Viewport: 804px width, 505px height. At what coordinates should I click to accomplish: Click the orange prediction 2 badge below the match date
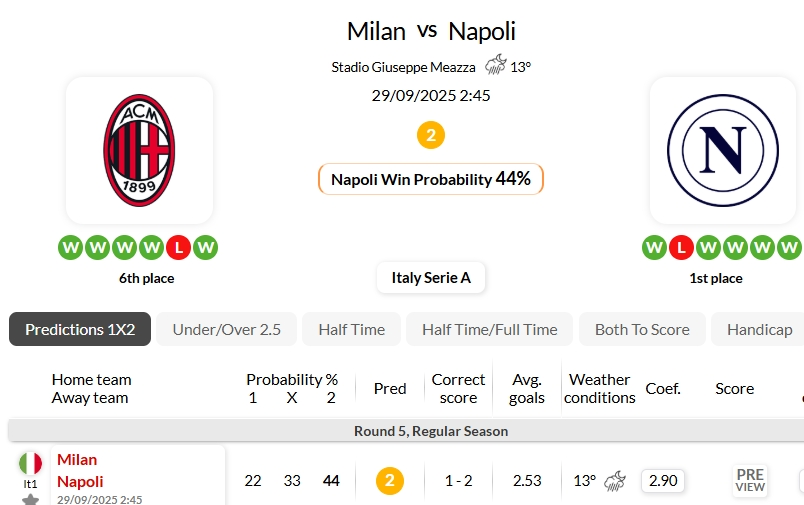click(x=431, y=135)
